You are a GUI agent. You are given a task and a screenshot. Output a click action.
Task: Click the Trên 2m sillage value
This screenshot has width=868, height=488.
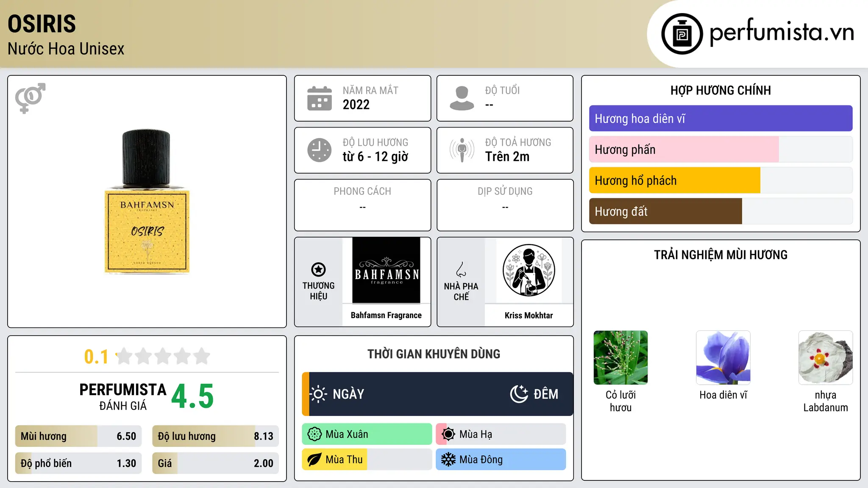click(507, 157)
